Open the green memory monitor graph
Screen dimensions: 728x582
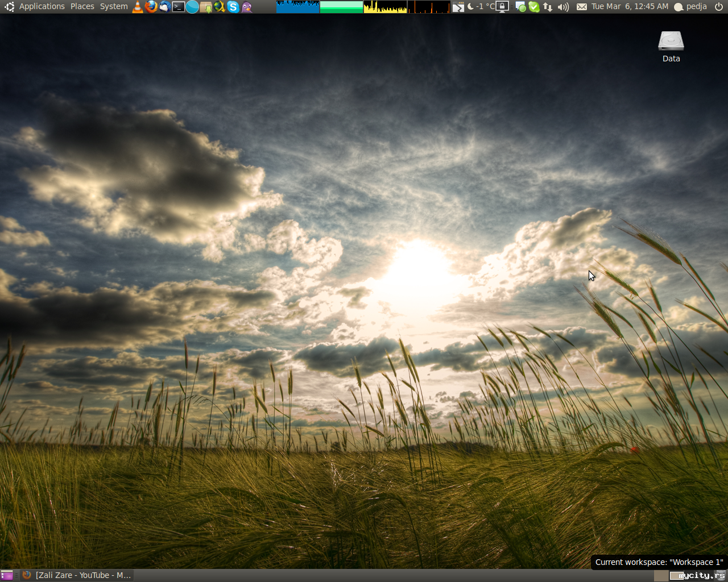point(342,7)
